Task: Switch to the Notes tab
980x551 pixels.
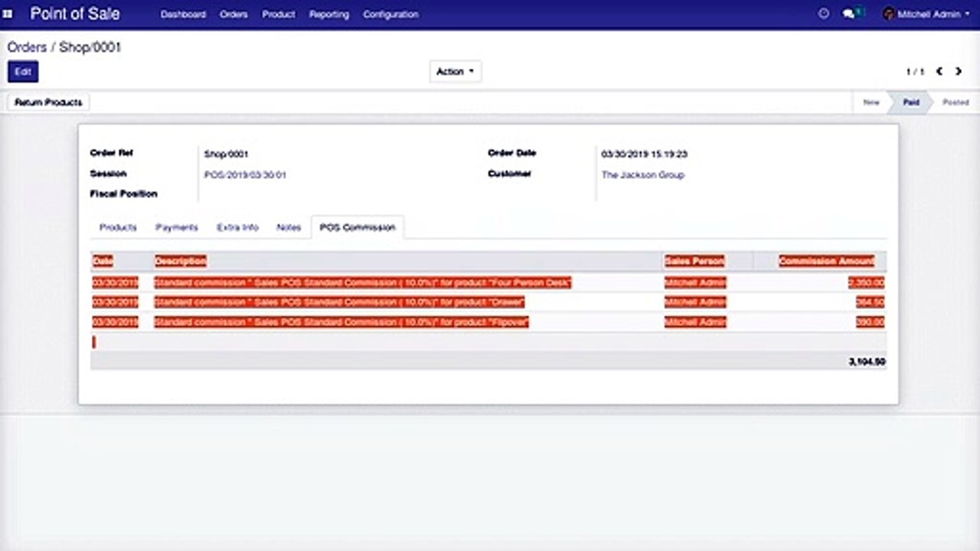Action: click(x=289, y=227)
